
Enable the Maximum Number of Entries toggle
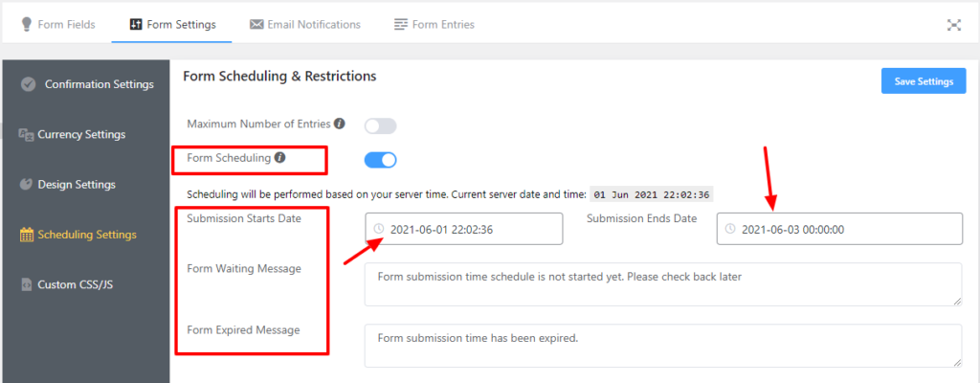coord(380,125)
